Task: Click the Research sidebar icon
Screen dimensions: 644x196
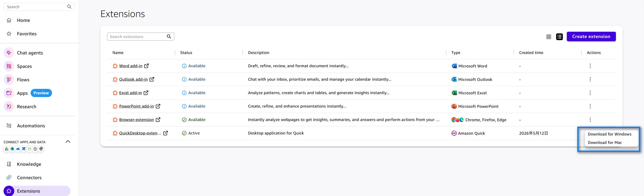Action: click(x=9, y=106)
